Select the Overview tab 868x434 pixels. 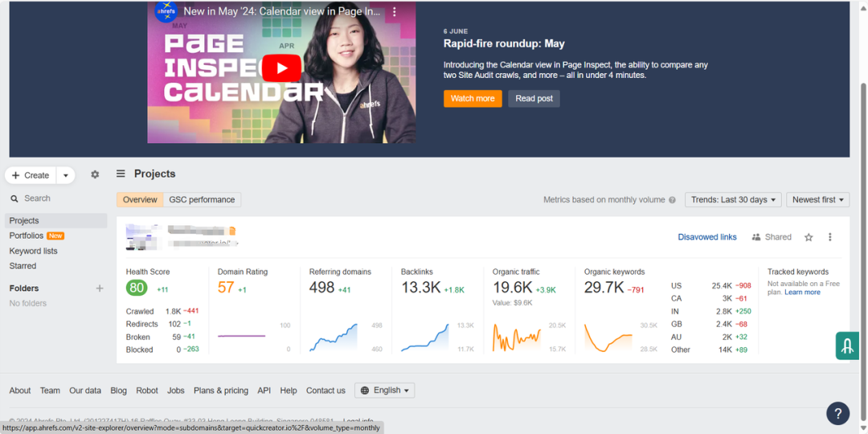coord(140,200)
